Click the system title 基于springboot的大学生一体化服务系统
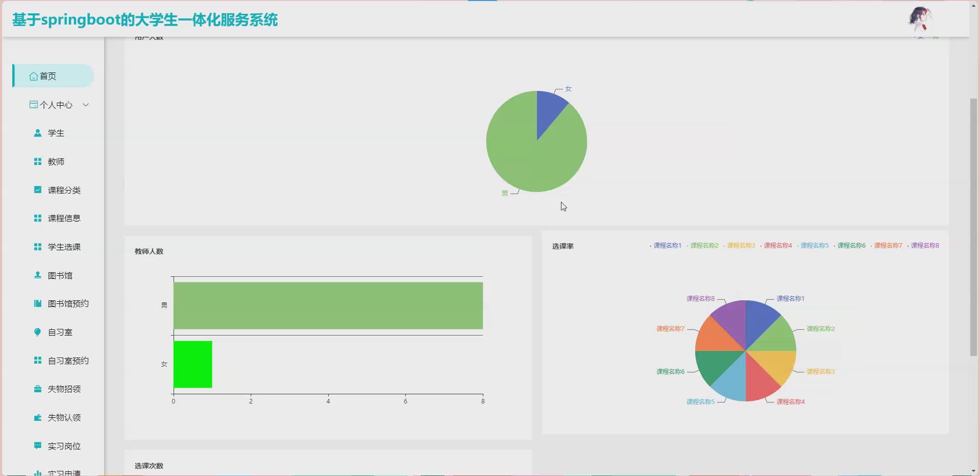The image size is (980, 476). click(x=145, y=19)
